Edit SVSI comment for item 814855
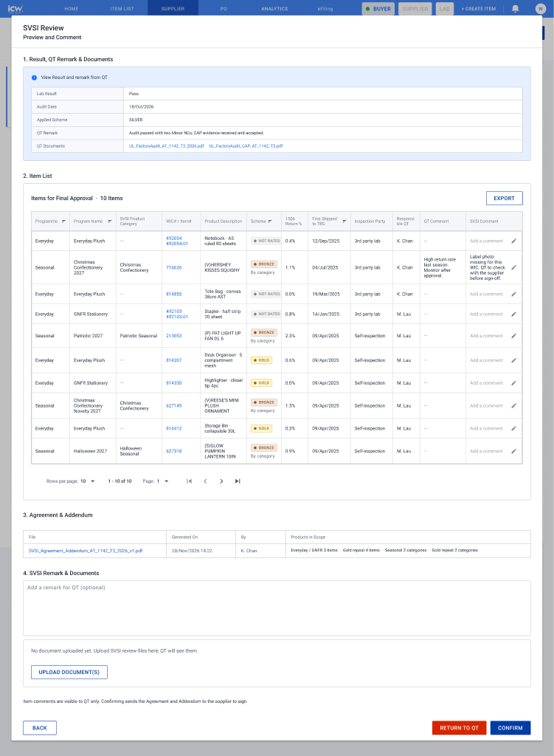Image resolution: width=554 pixels, height=756 pixels. point(513,294)
